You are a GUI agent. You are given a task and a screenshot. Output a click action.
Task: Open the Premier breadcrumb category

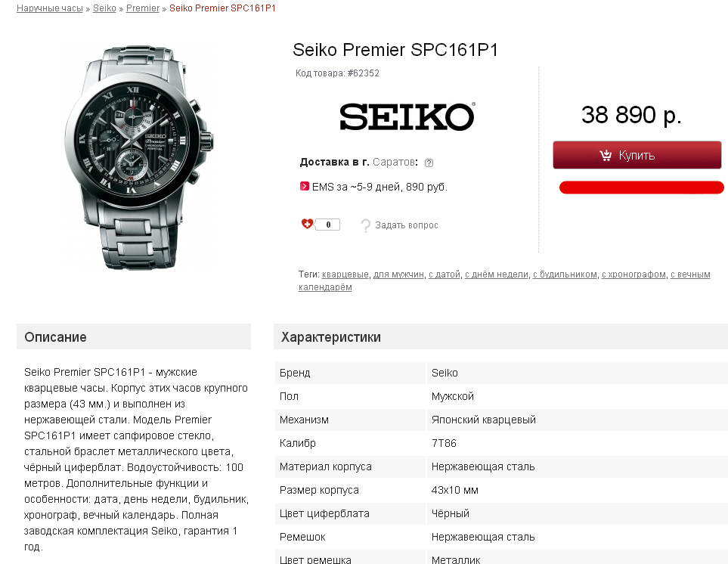[x=143, y=8]
